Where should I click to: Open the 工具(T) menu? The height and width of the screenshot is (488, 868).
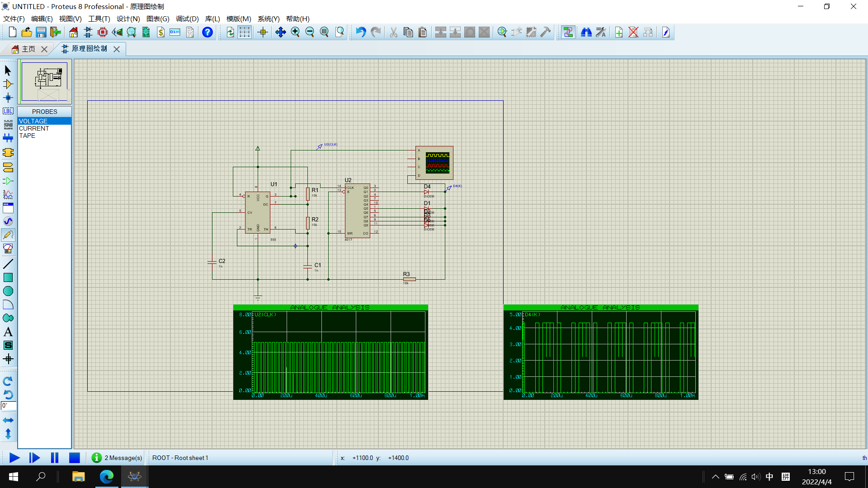click(99, 19)
